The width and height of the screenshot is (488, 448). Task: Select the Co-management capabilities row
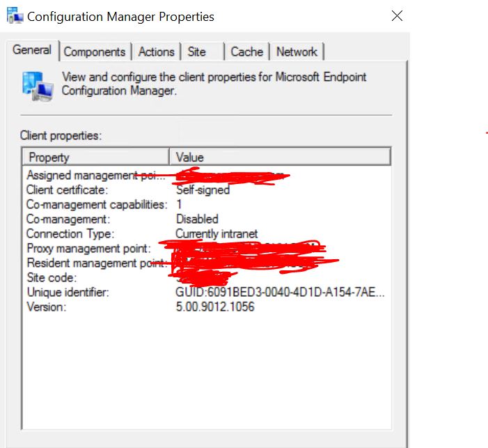point(207,205)
